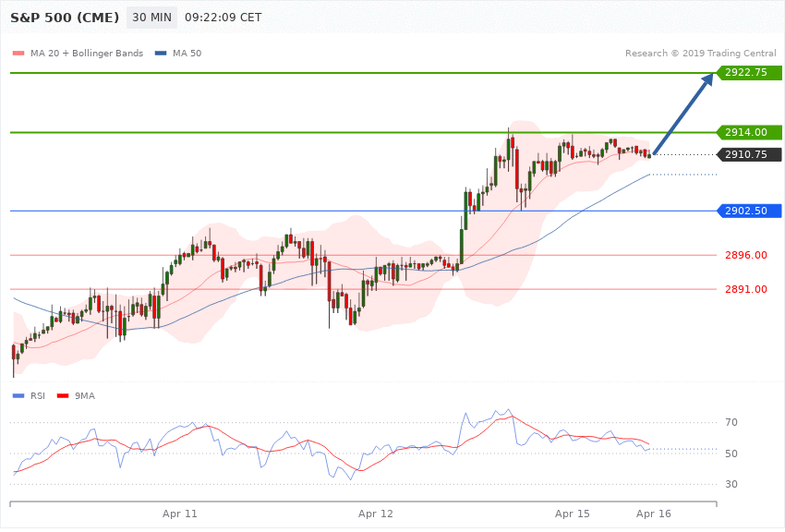
Task: Click the RSI 70 level label
Action: click(731, 422)
